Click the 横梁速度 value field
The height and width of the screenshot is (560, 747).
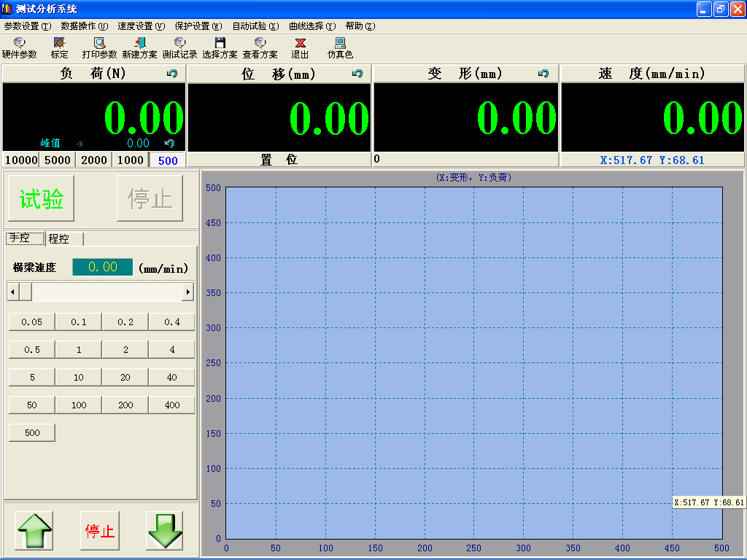[102, 267]
